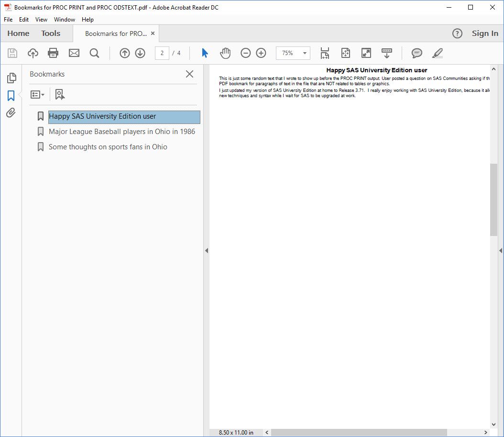Open the bookmark options menu

pos(37,94)
